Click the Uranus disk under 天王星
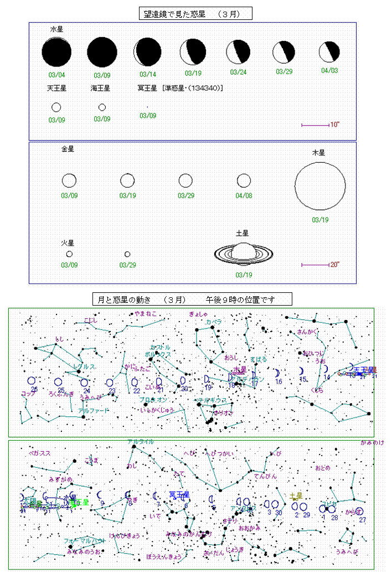 (56, 107)
